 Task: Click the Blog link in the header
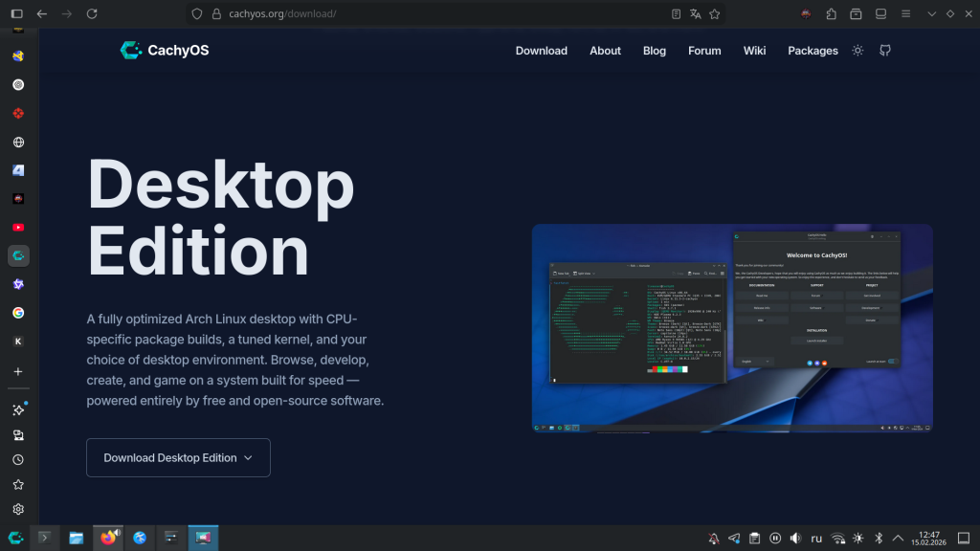pos(655,51)
